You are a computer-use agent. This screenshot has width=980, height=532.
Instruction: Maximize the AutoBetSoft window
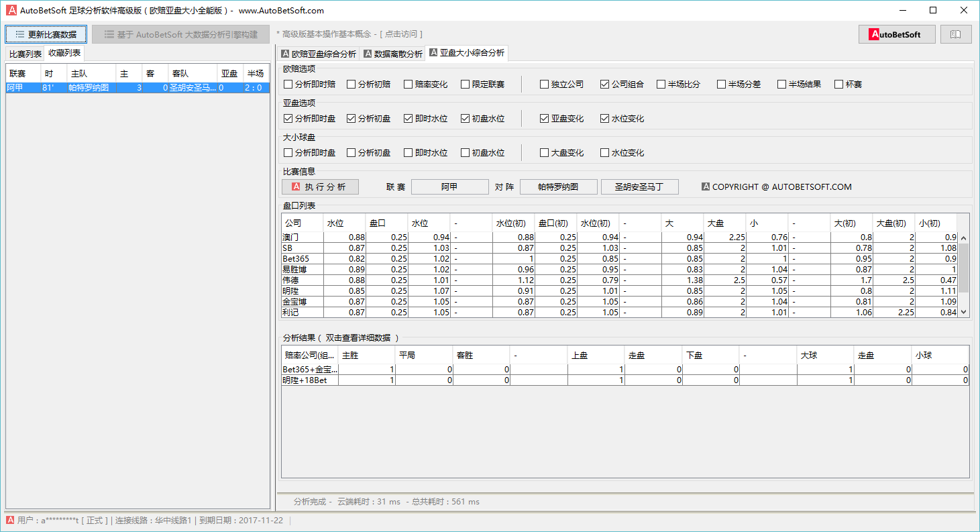click(933, 10)
